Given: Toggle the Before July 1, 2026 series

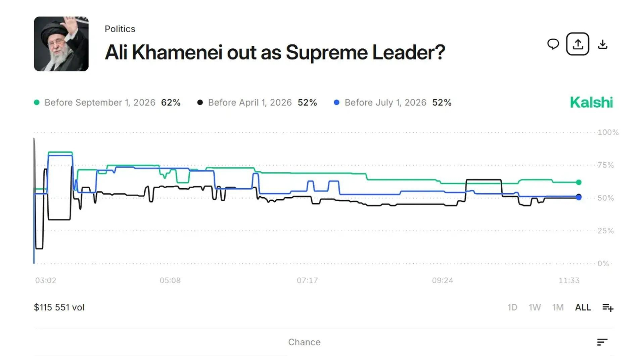Looking at the screenshot, I should tap(393, 103).
